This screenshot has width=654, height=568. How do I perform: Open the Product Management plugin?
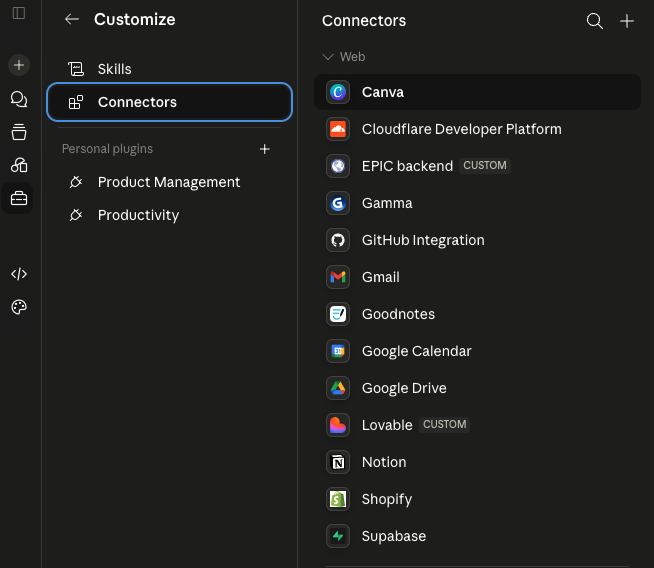coord(169,182)
